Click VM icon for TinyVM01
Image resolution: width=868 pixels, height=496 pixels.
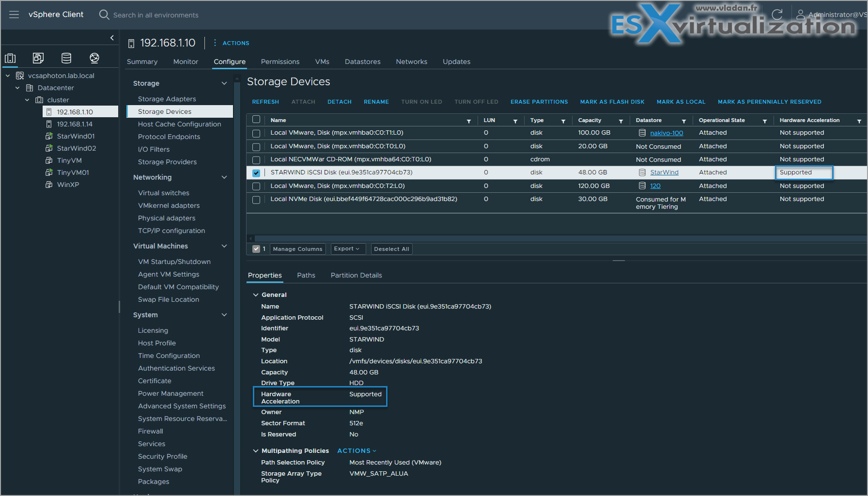coord(49,172)
